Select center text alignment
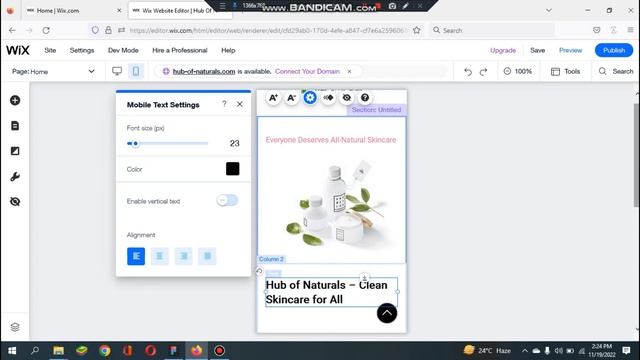 point(160,256)
